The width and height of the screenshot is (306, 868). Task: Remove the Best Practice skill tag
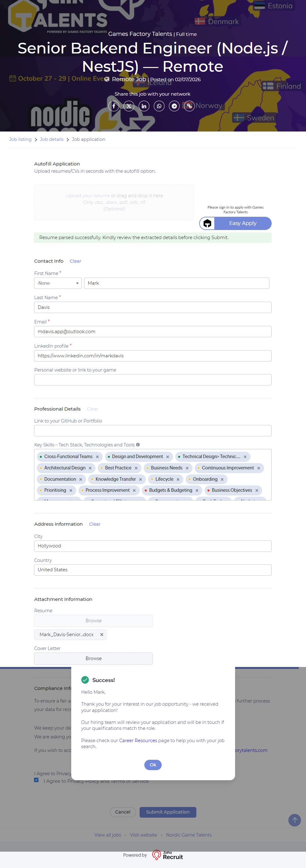click(136, 468)
